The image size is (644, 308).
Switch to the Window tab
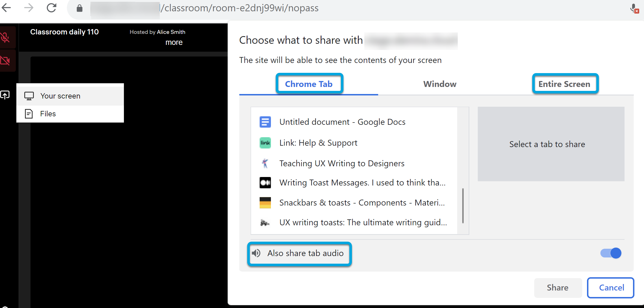[440, 84]
